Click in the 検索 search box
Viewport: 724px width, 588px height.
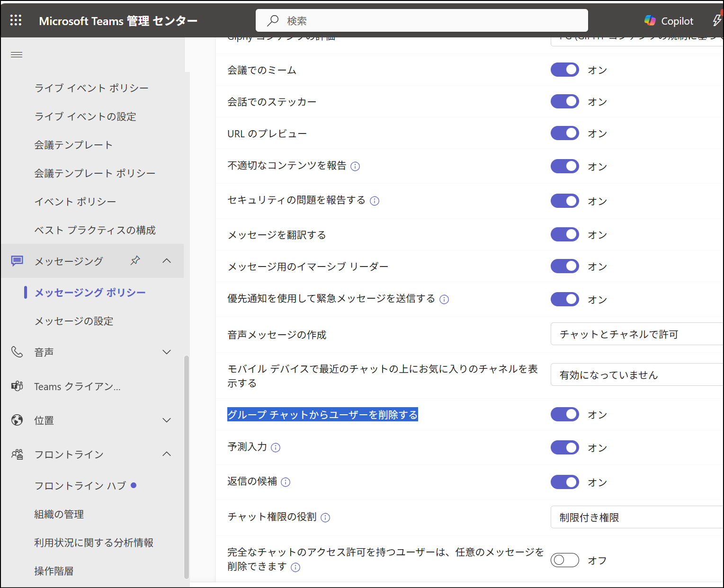tap(422, 20)
